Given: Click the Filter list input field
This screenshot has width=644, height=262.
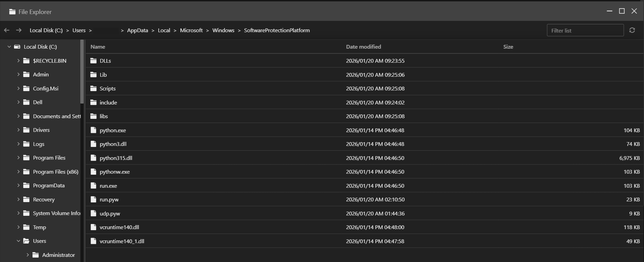Looking at the screenshot, I should 585,30.
